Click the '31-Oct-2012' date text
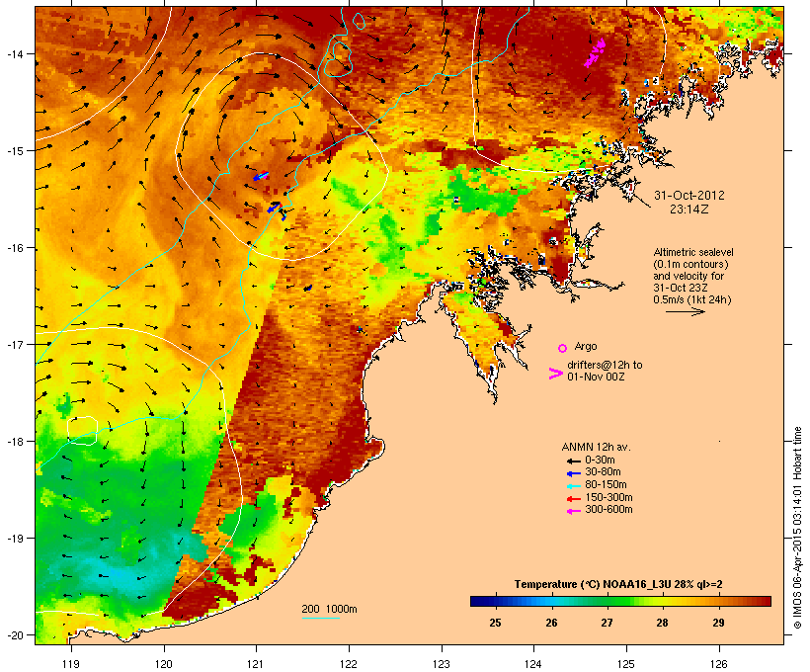This screenshot has height=672, width=810. point(689,196)
